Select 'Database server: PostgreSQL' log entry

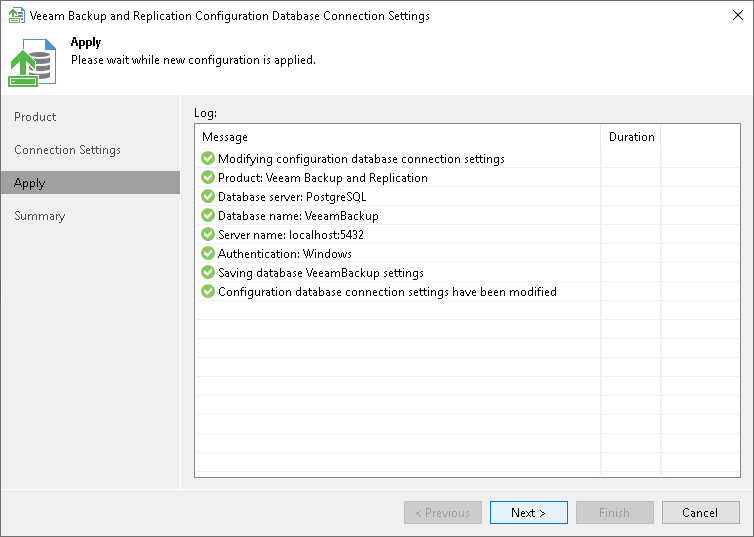coord(467,196)
